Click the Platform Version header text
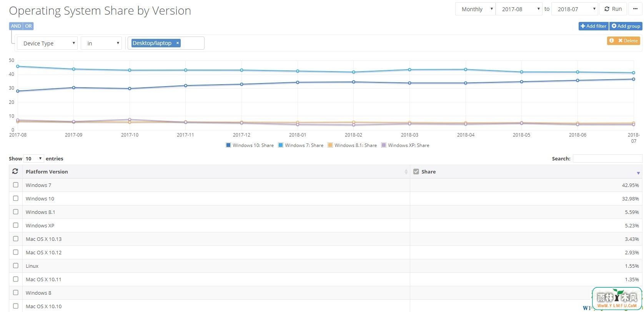 click(x=47, y=172)
